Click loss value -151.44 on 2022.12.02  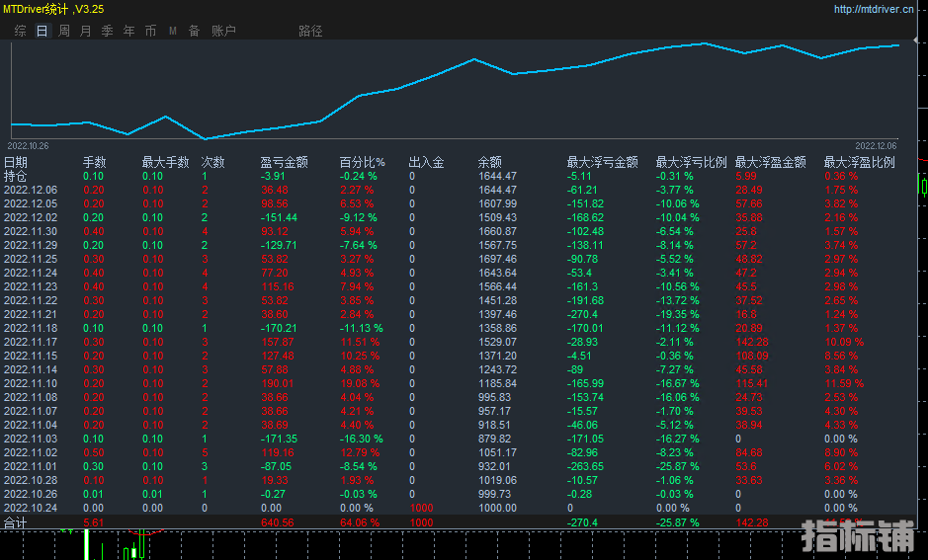click(x=279, y=217)
